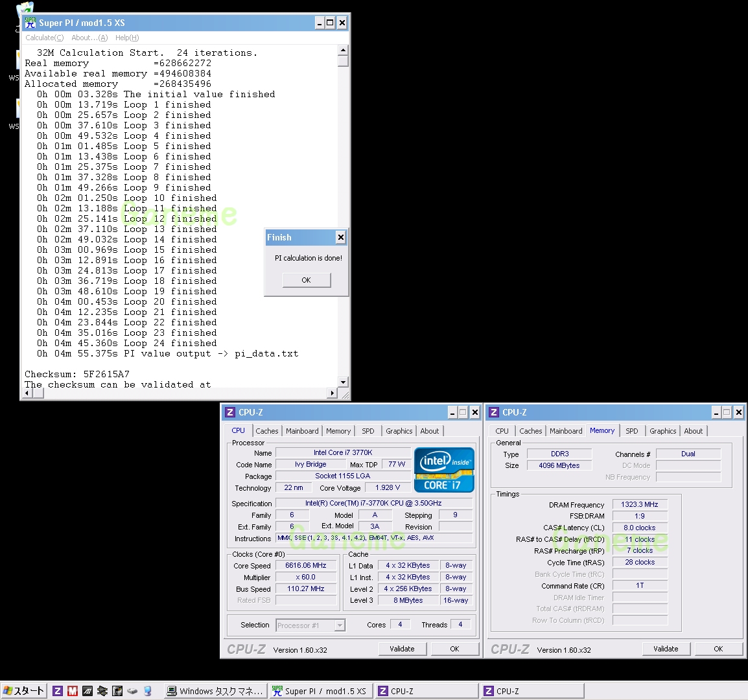Viewport: 748px width, 700px height.
Task: Close the Finish dialog
Action: (x=340, y=237)
